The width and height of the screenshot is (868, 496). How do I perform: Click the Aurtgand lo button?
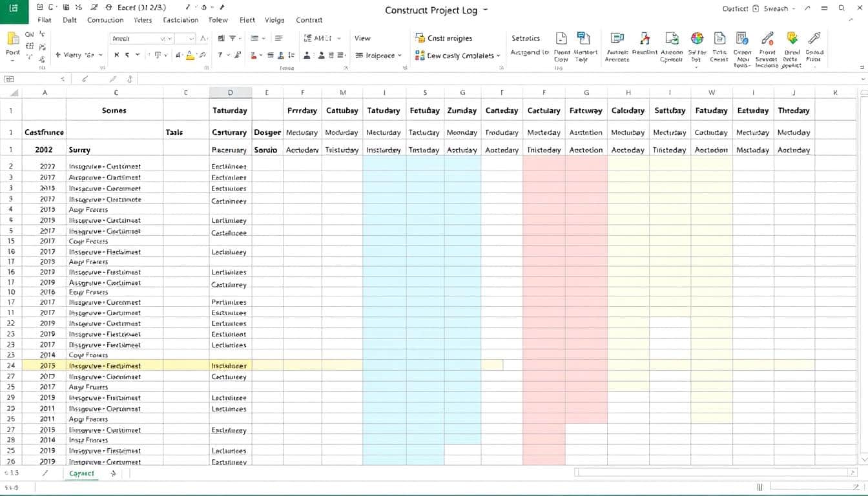[529, 52]
